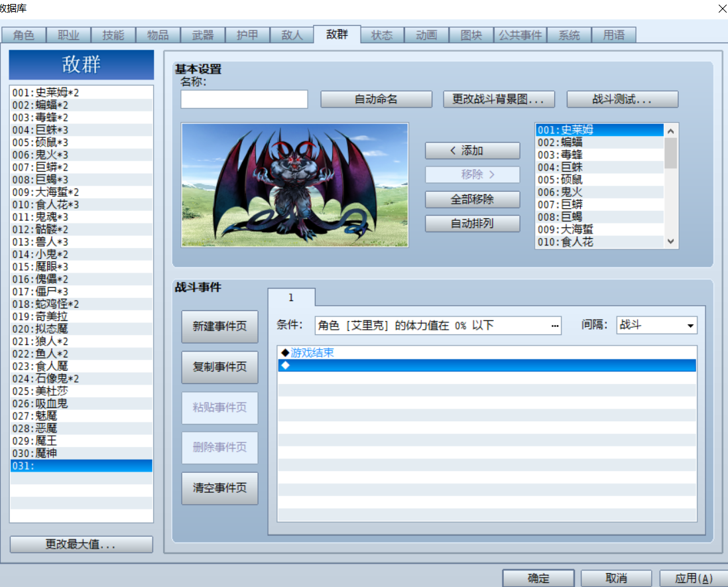Open the 物品 tab
Screen dimensions: 728x587
click(x=158, y=35)
